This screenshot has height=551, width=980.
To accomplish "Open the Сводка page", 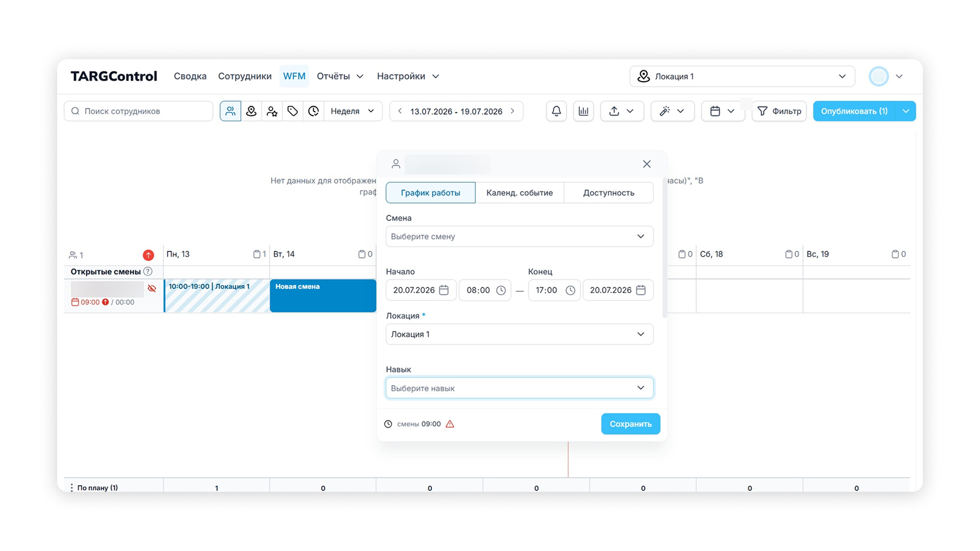I will point(190,77).
